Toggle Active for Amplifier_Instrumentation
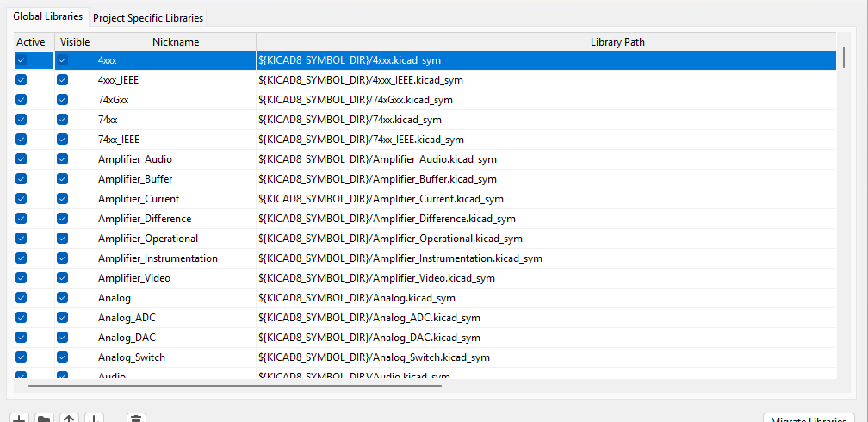This screenshot has height=422, width=868. pos(21,258)
